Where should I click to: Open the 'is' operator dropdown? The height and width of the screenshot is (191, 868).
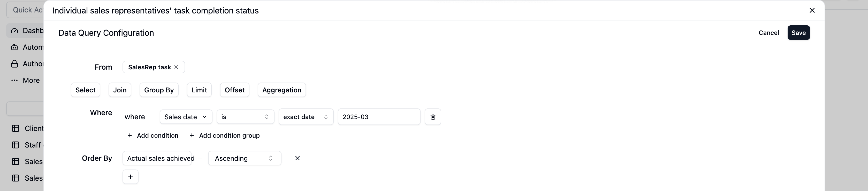coord(245,117)
